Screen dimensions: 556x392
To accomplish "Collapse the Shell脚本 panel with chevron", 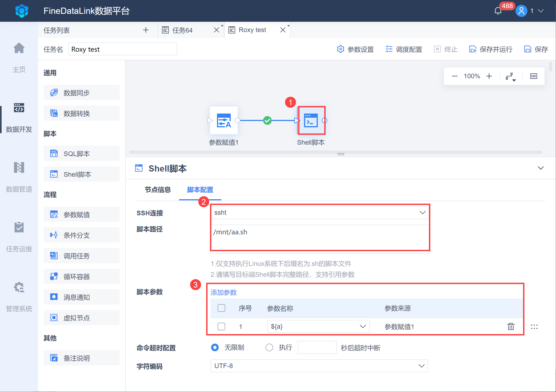I will click(x=540, y=168).
